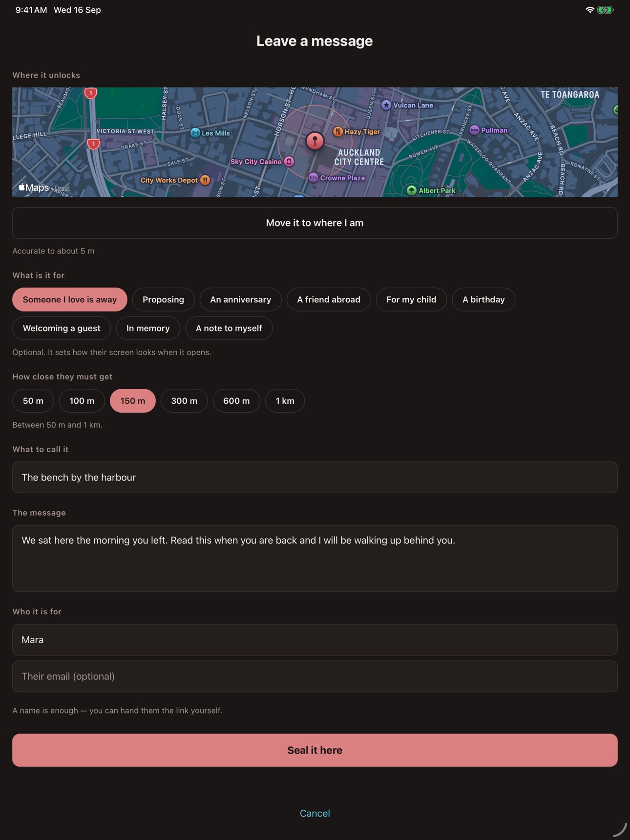Edit the 'The bench by the harbour' name field

(x=315, y=477)
